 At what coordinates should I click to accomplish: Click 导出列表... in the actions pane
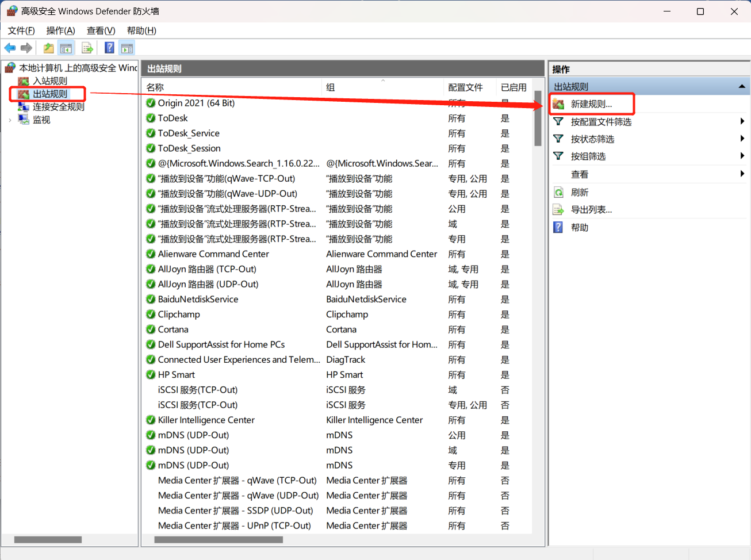click(591, 210)
